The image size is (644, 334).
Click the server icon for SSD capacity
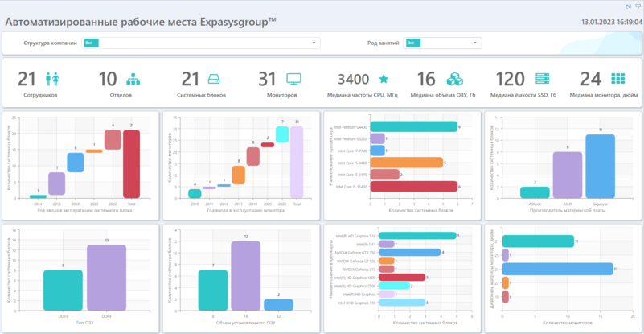[542, 79]
